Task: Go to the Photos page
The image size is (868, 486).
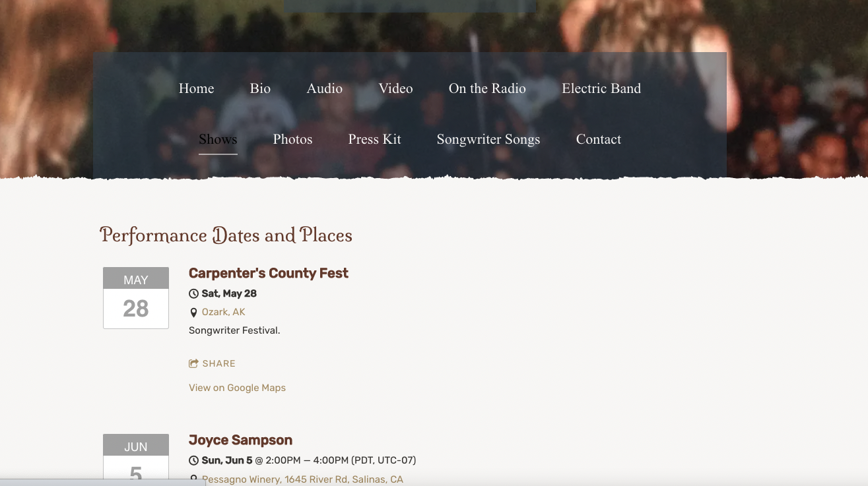Action: tap(292, 139)
